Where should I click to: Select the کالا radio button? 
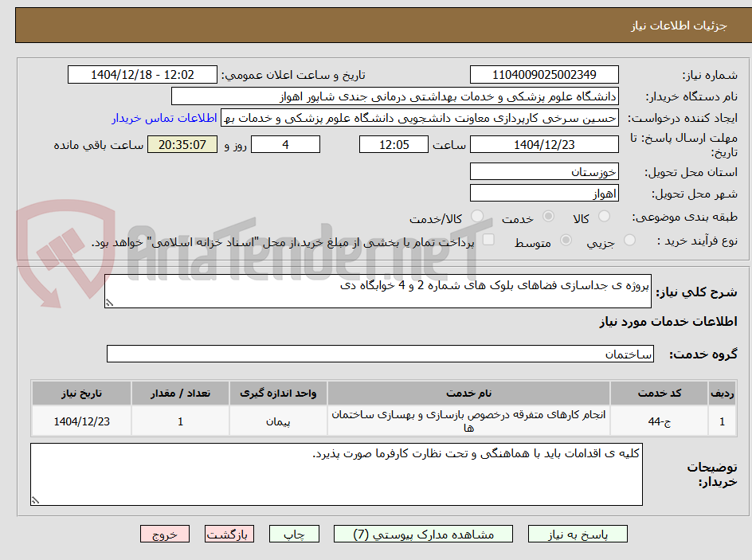pos(605,216)
